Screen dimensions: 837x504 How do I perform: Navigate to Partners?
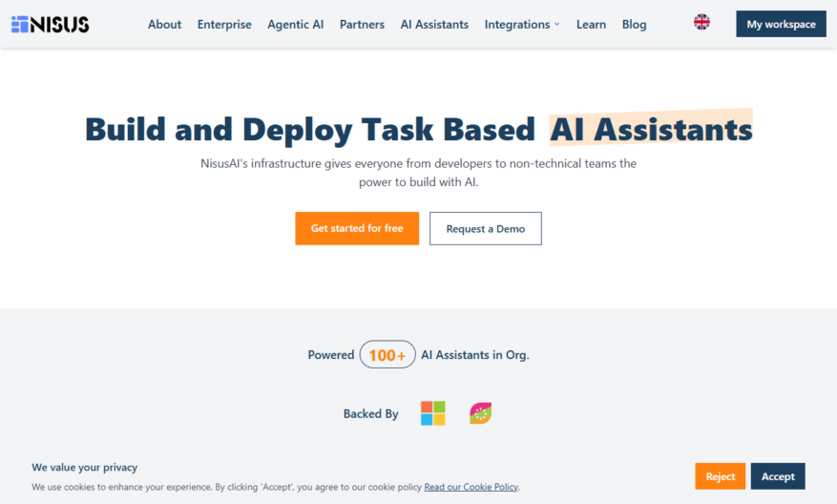pyautogui.click(x=362, y=24)
